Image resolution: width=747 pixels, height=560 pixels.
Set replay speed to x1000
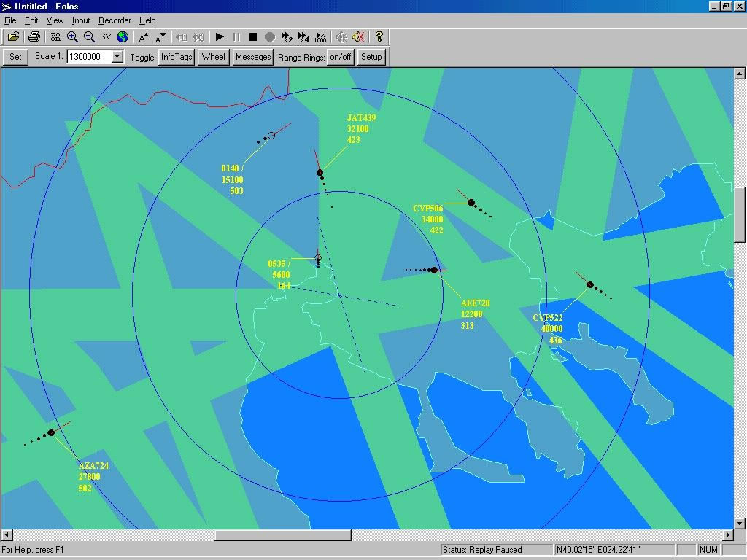click(x=320, y=36)
